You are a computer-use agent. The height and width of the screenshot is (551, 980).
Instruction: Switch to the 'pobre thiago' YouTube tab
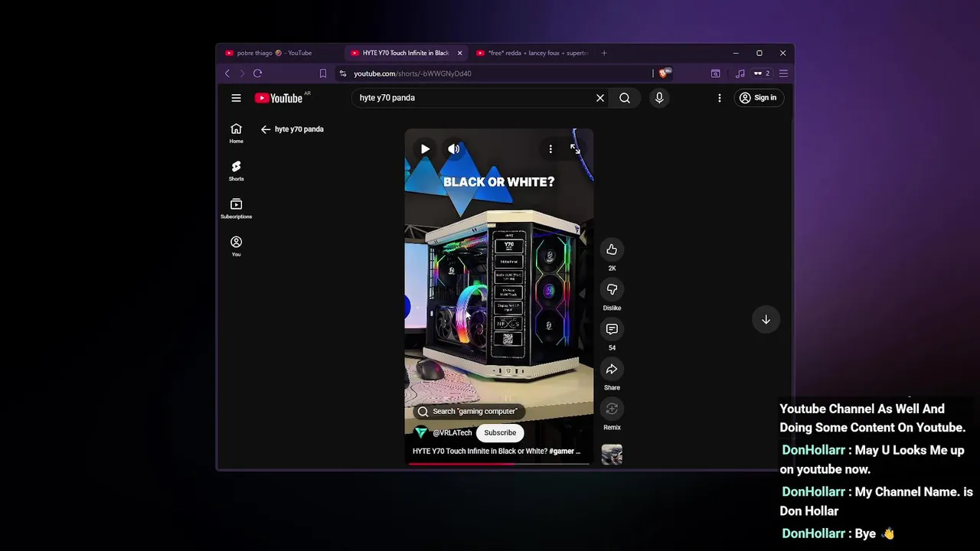pyautogui.click(x=274, y=53)
